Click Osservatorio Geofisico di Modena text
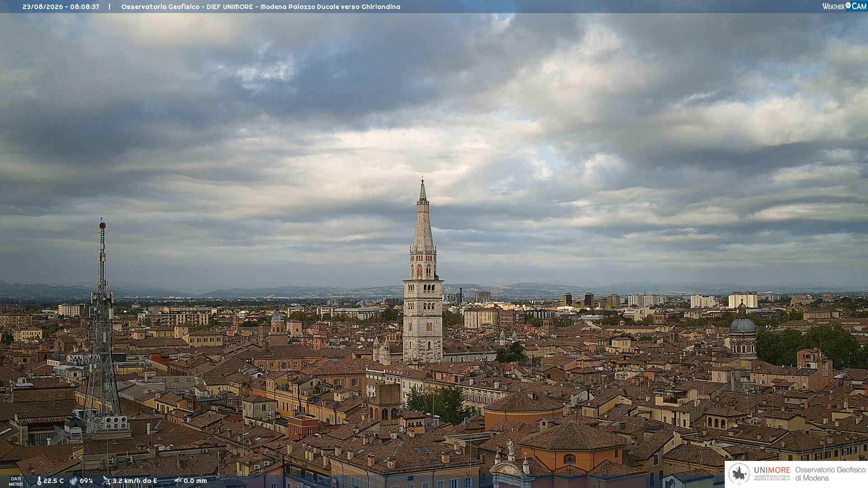This screenshot has width=868, height=488. 830,474
